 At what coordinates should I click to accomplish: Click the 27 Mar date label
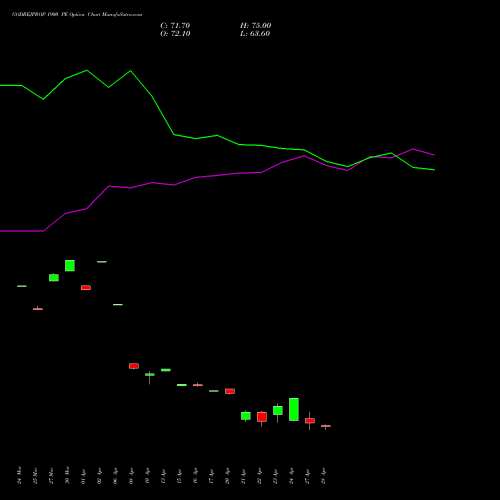tap(51, 475)
